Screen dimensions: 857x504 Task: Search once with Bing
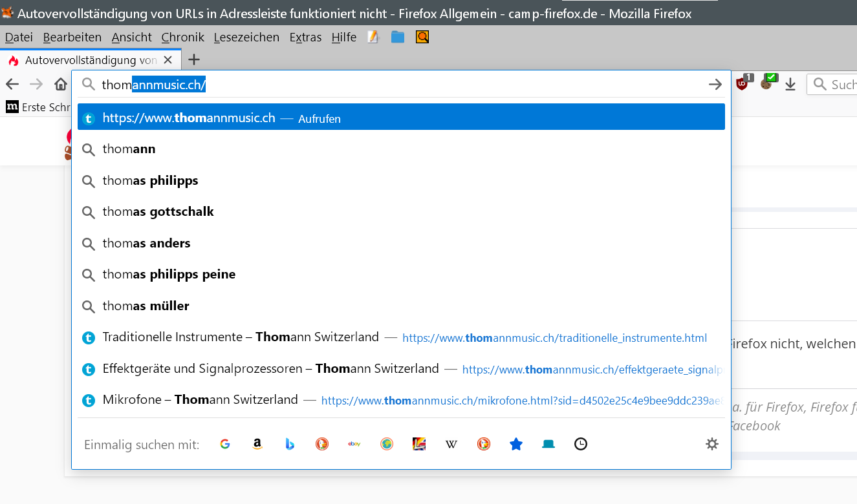(x=290, y=444)
